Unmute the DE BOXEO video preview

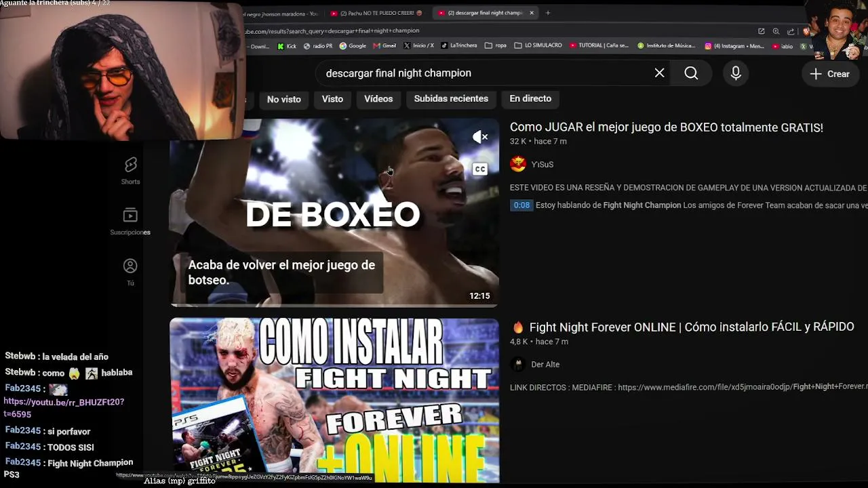480,138
